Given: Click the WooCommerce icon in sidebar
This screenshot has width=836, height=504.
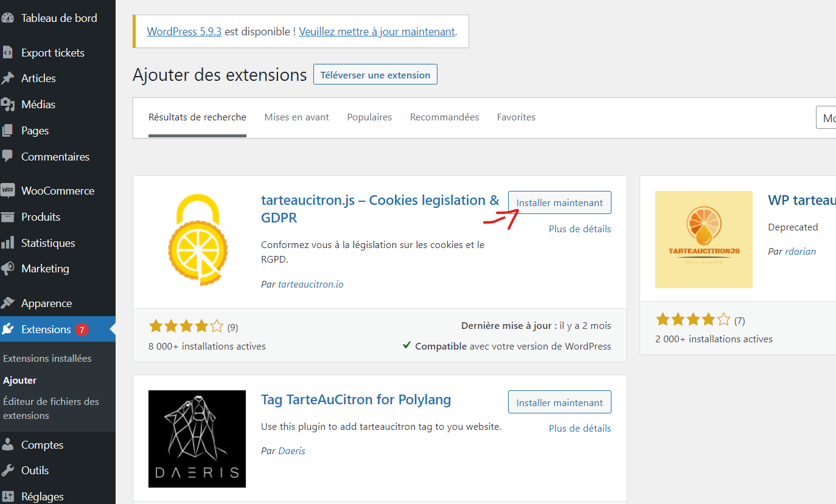Looking at the screenshot, I should tap(7, 190).
